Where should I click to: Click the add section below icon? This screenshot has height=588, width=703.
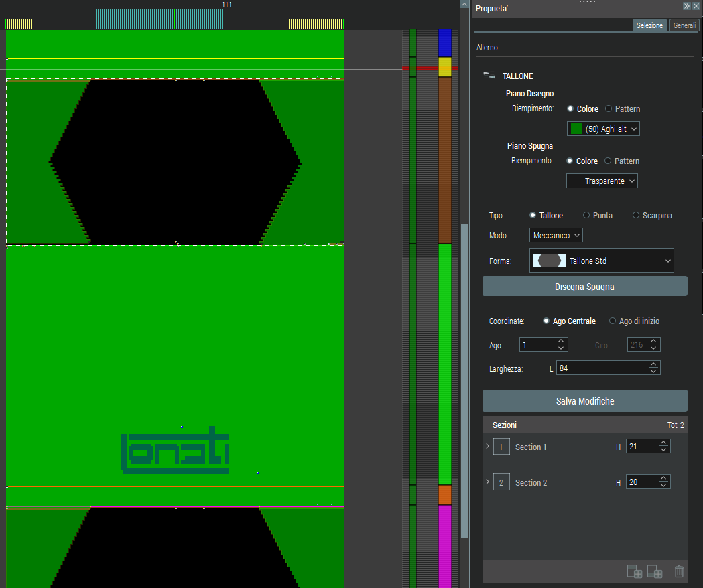(655, 571)
